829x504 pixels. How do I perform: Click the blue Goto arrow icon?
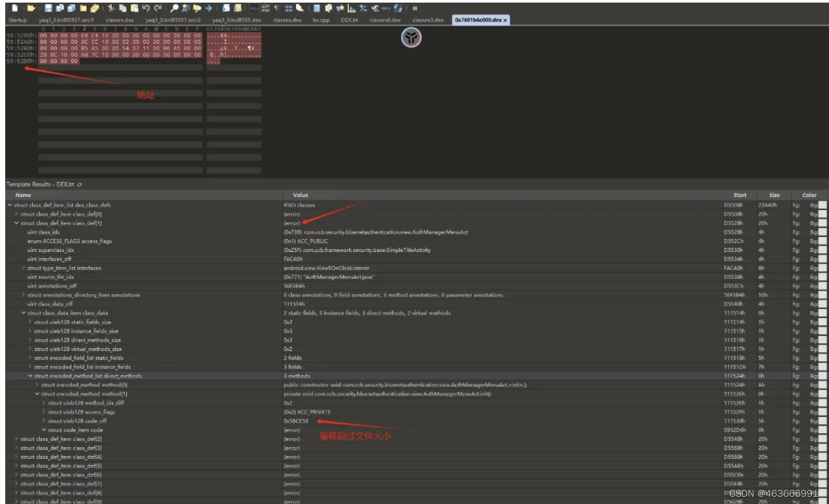[209, 8]
